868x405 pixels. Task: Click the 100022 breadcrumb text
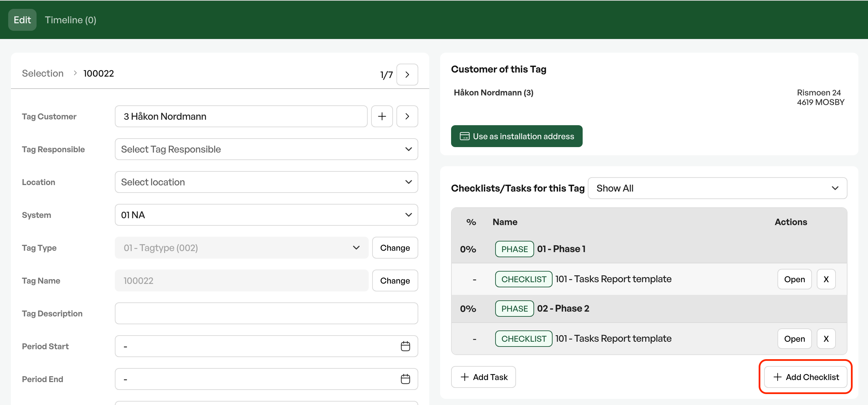(x=98, y=73)
